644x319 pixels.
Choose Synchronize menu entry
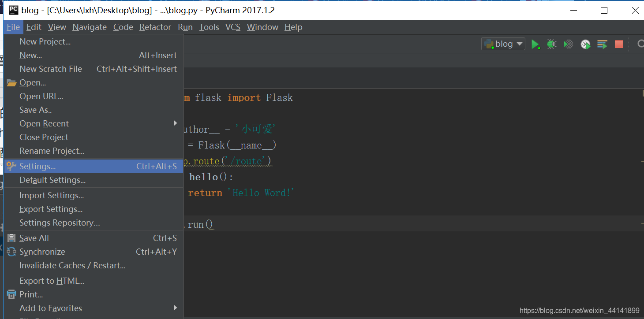click(x=94, y=252)
